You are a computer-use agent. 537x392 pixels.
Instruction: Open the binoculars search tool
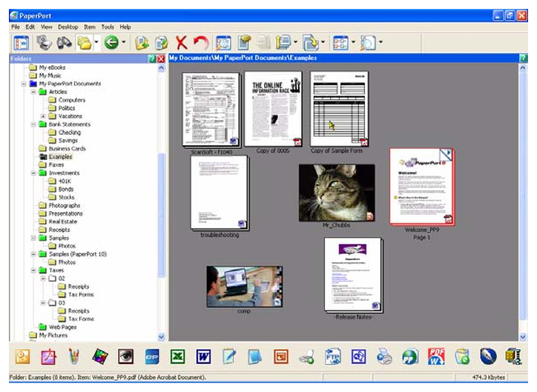click(65, 43)
